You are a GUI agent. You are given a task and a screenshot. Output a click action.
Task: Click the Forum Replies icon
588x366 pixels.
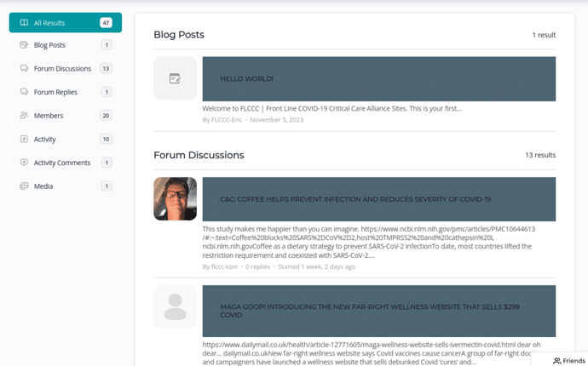(x=24, y=92)
